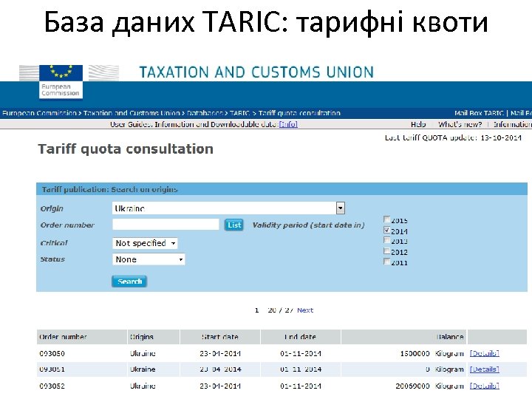
Task: Click the List button next to Order number
Action: (234, 225)
